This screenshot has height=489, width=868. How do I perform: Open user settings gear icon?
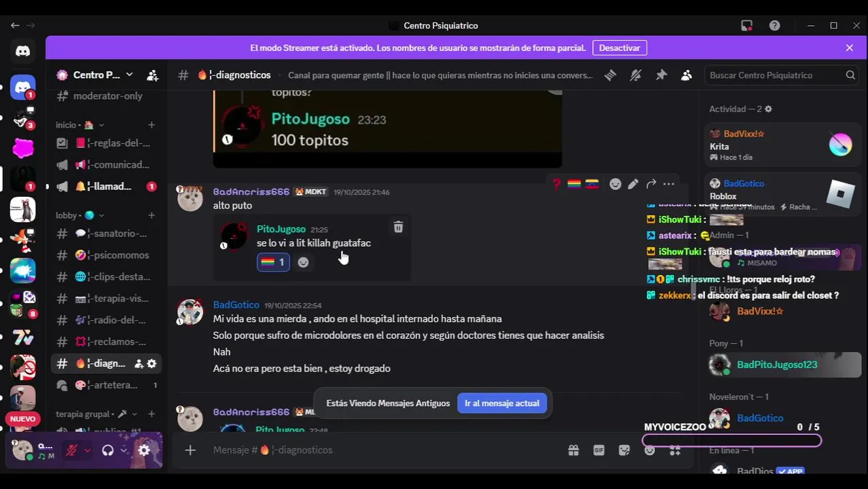144,450
